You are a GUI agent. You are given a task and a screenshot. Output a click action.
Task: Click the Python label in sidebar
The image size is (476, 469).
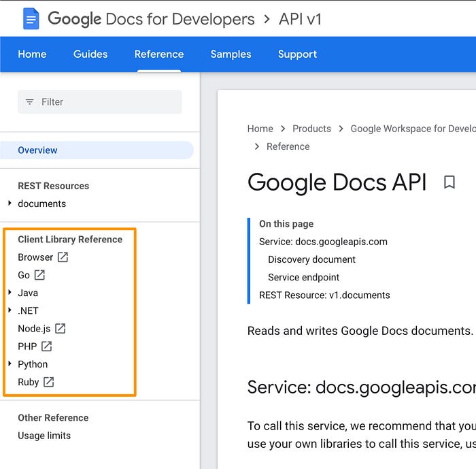33,364
